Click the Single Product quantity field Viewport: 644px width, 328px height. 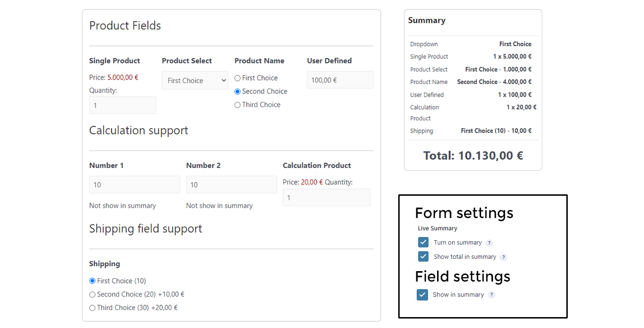[x=123, y=105]
